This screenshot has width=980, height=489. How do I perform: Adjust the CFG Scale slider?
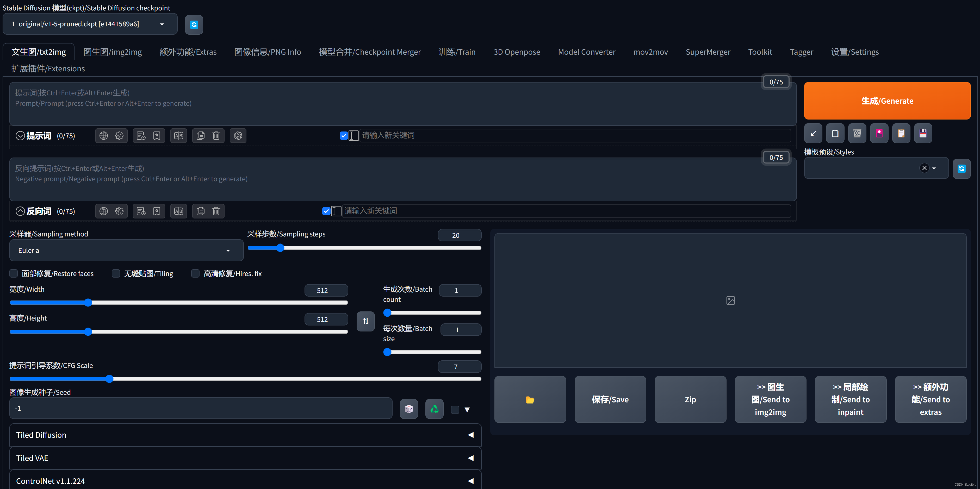tap(245, 379)
